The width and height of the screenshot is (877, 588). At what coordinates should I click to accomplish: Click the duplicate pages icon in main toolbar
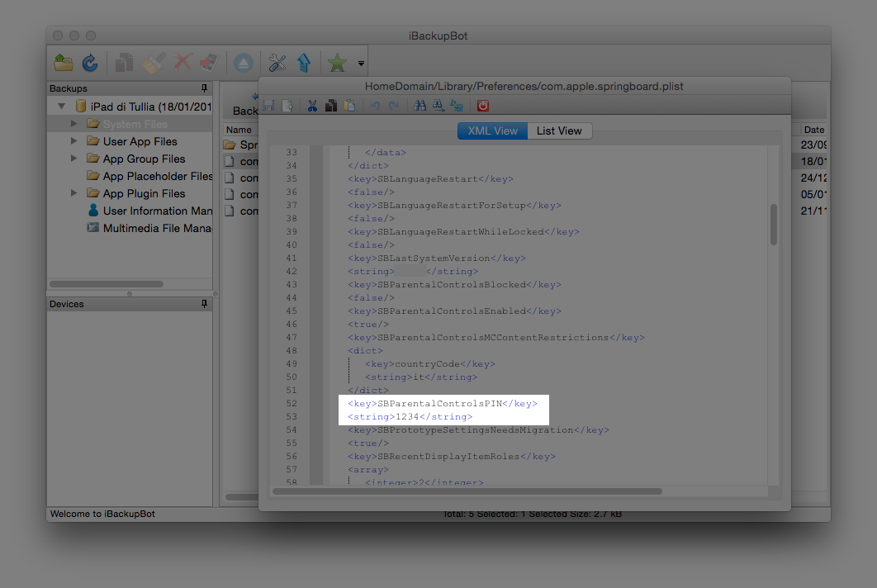click(124, 63)
